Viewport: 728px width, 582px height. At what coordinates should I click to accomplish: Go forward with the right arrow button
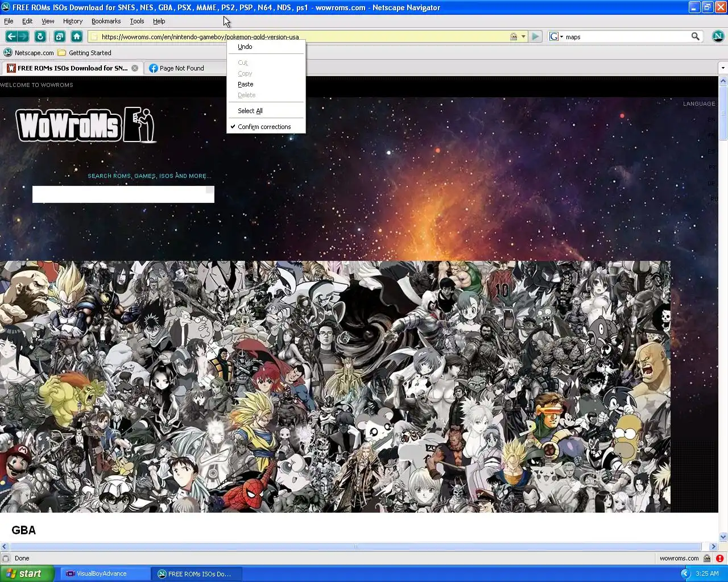coord(23,36)
